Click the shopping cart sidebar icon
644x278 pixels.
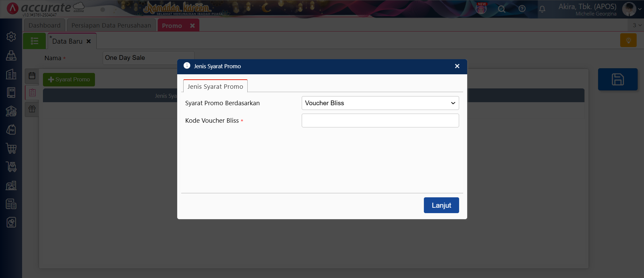11,148
